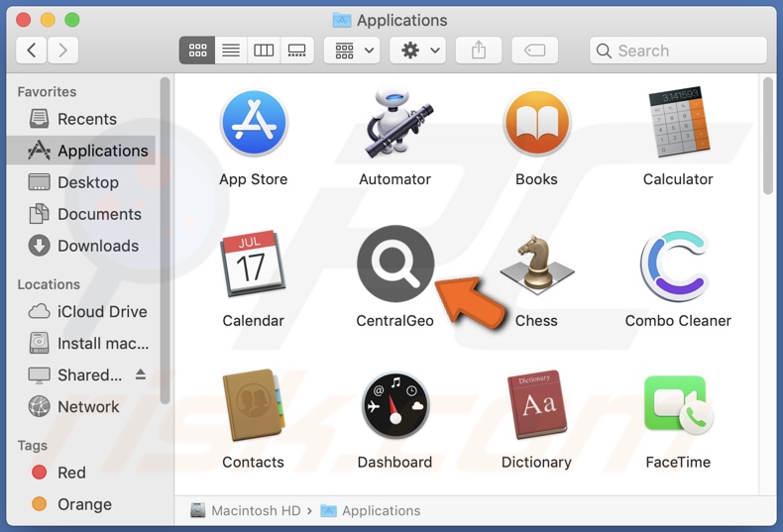Open the Chess app icon
The width and height of the screenshot is (783, 532).
coord(537,264)
